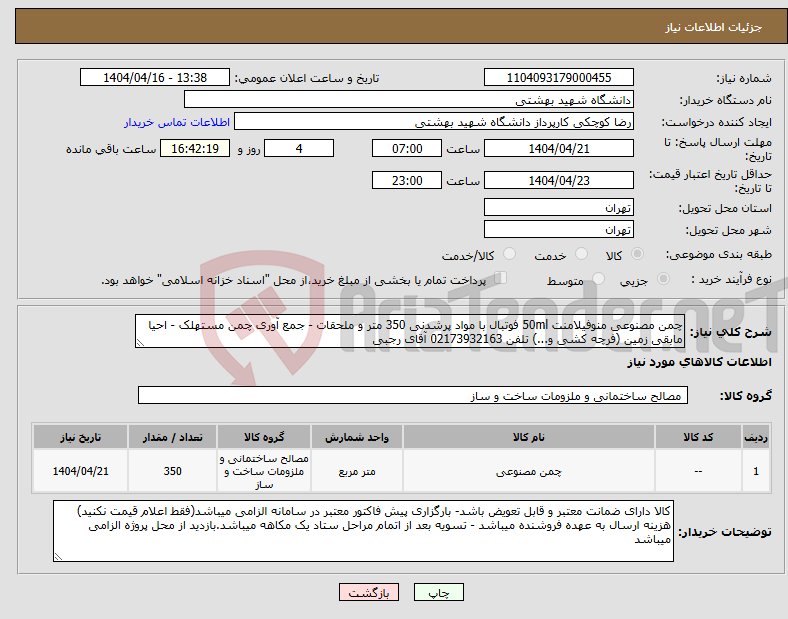Click the واحد شمارش column header
Viewport: 788px width, 619px height.
357,437
